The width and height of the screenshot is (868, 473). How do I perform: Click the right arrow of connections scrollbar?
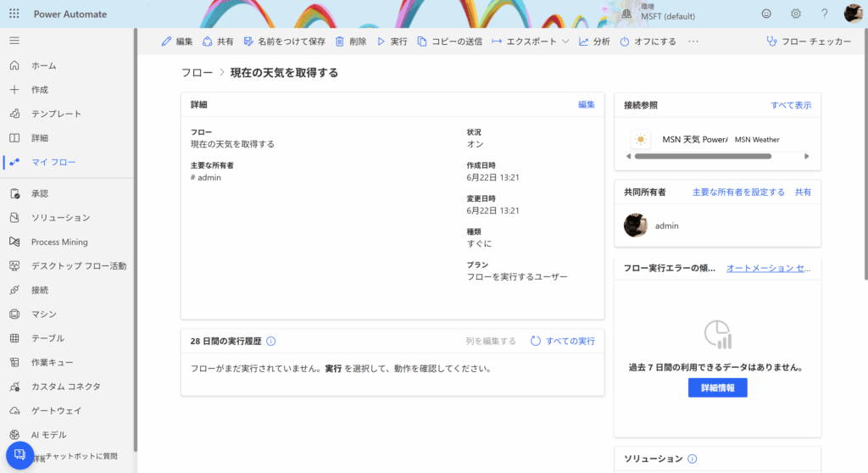point(807,156)
